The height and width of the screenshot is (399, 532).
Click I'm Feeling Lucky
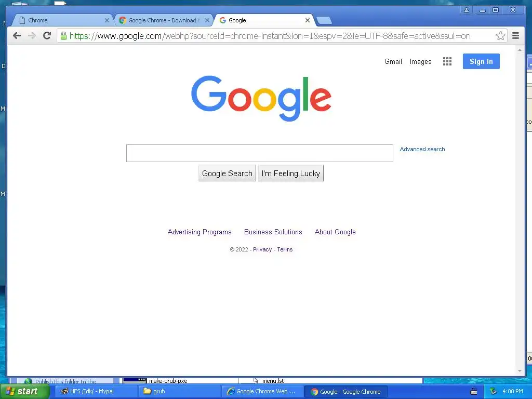pos(291,174)
